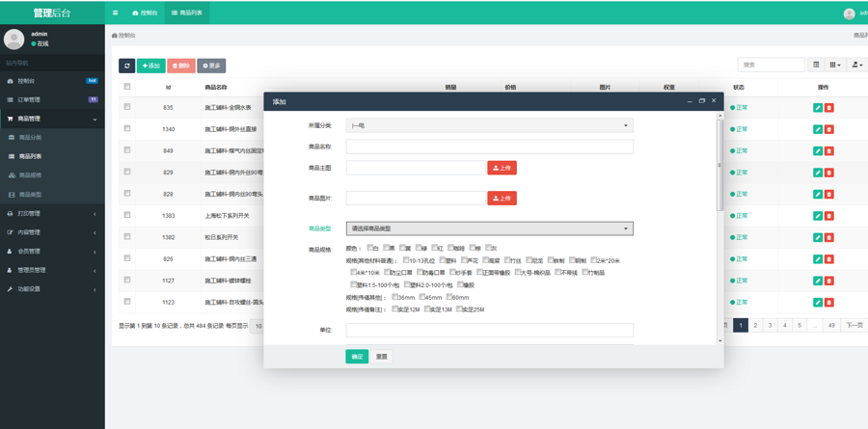Tick the 10-13孔位 checkbox

click(406, 259)
